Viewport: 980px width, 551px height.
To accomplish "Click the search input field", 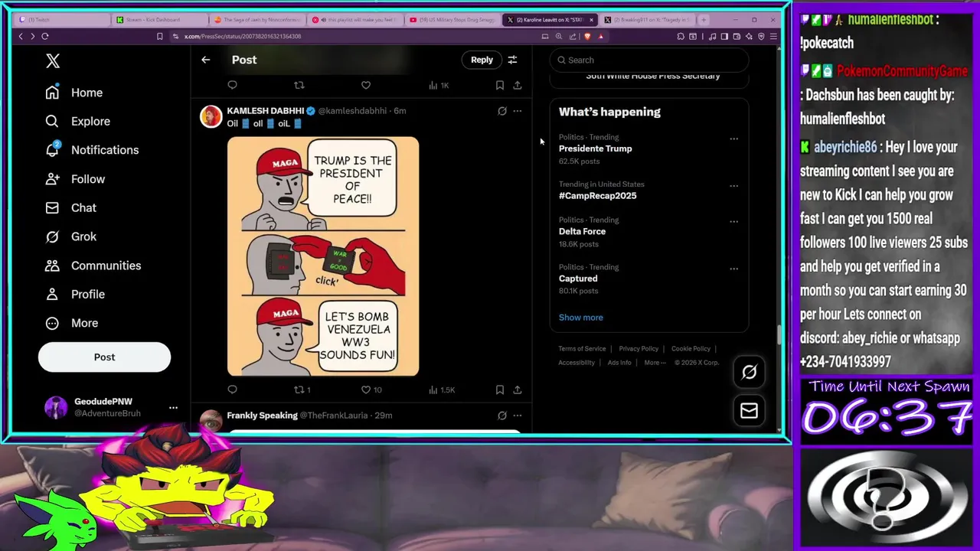I will click(x=649, y=60).
